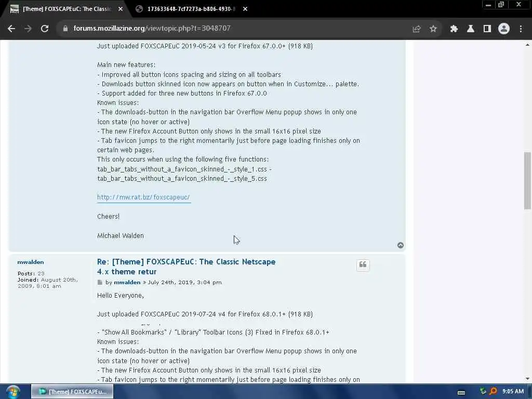View site security lock info
This screenshot has height=399, width=532.
65,29
